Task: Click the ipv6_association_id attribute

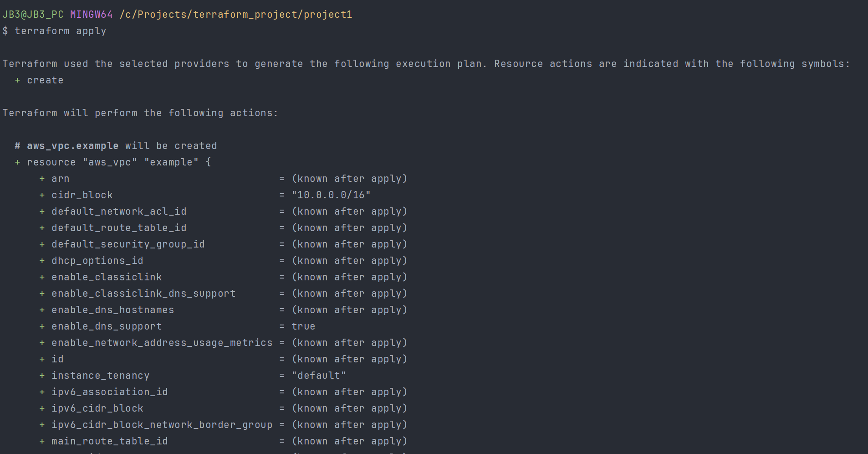Action: (110, 392)
